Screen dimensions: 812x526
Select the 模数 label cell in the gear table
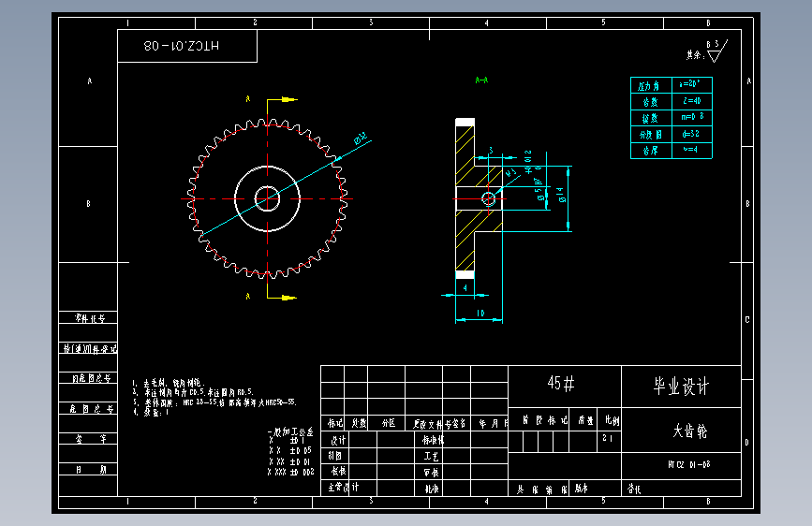point(651,118)
